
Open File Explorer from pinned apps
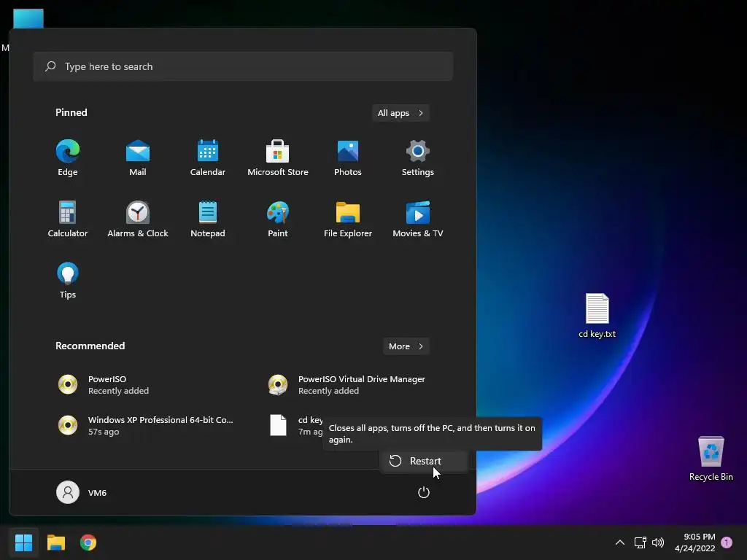point(348,219)
